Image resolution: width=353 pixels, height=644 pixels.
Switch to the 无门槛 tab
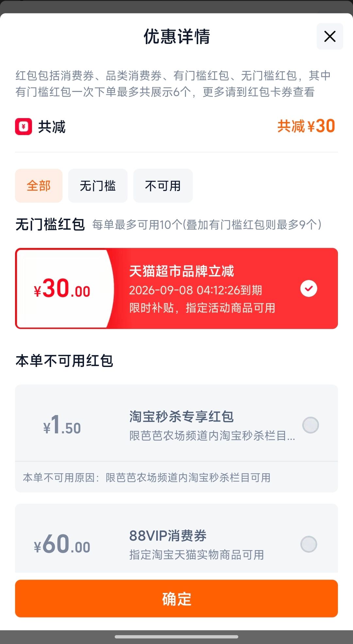pos(98,186)
